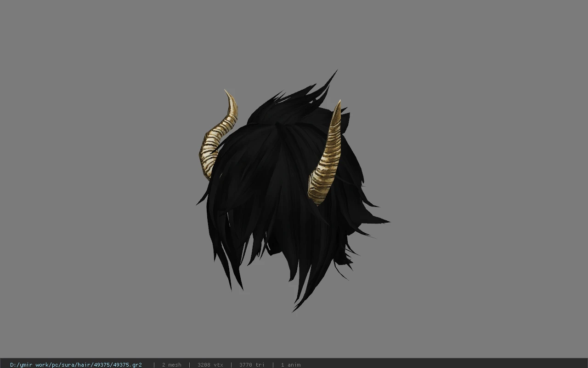The height and width of the screenshot is (368, 588).
Task: Click the lowest hanging hair strand tip
Action: point(294,310)
